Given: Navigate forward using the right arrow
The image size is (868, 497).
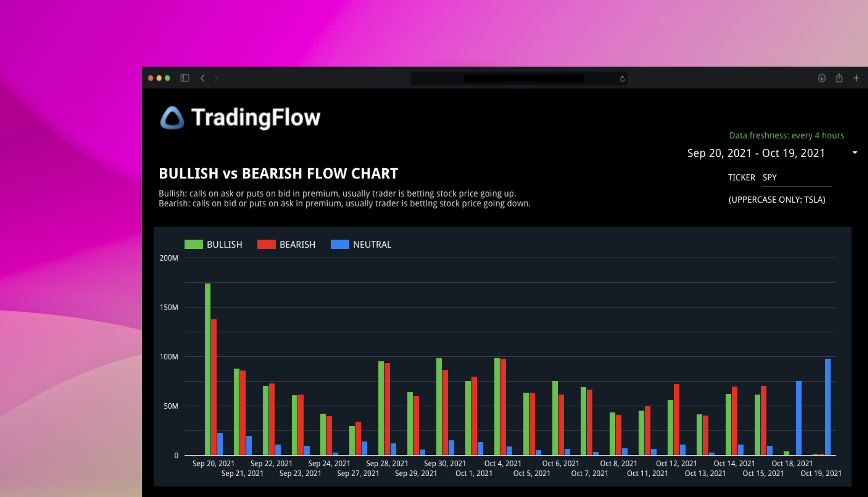Looking at the screenshot, I should tap(216, 78).
